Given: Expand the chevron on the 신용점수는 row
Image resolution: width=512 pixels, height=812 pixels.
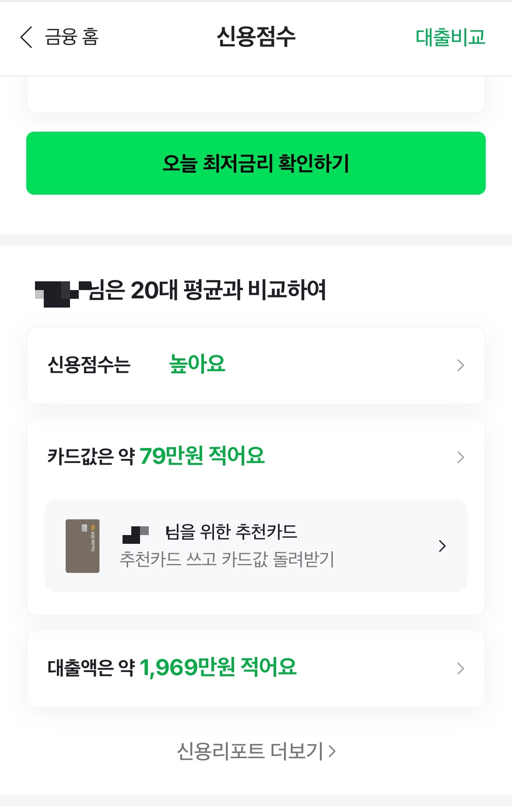Looking at the screenshot, I should click(460, 365).
